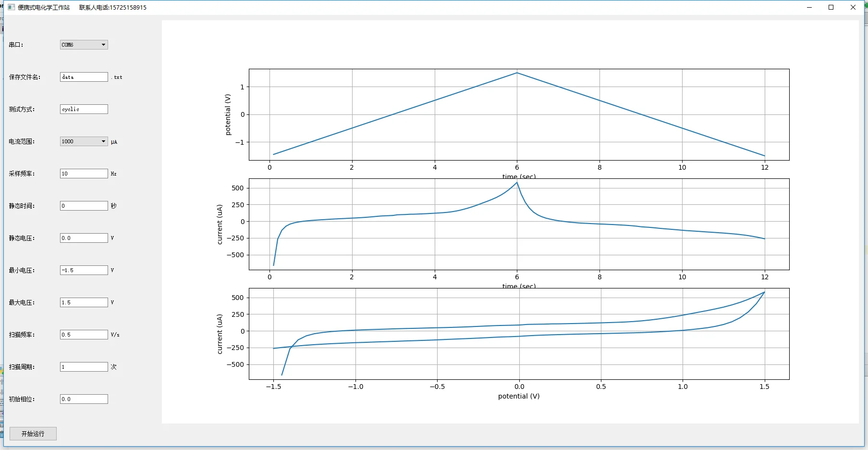Image resolution: width=868 pixels, height=450 pixels.
Task: Click the bottom plot's potential (V) x-axis label
Action: click(x=519, y=396)
